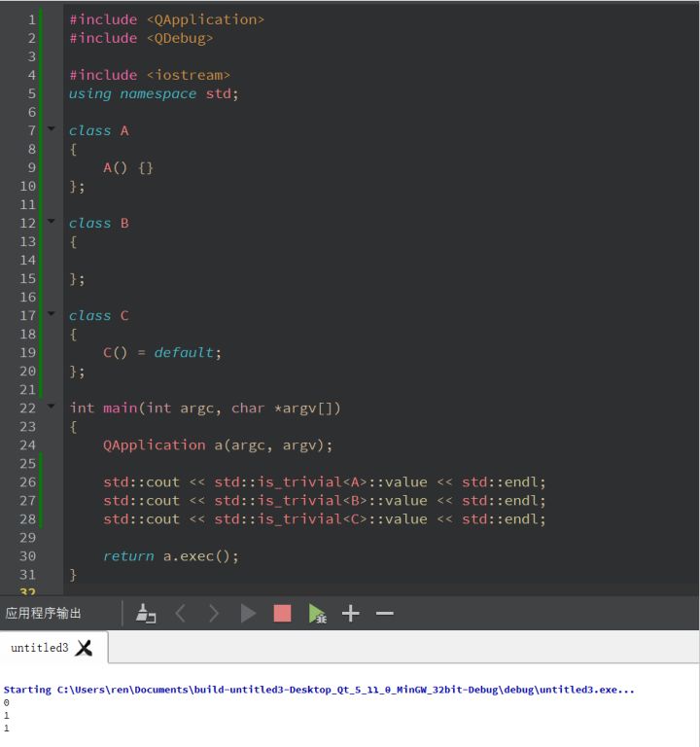Increase output font size with plus icon
700x747 pixels.
350,613
